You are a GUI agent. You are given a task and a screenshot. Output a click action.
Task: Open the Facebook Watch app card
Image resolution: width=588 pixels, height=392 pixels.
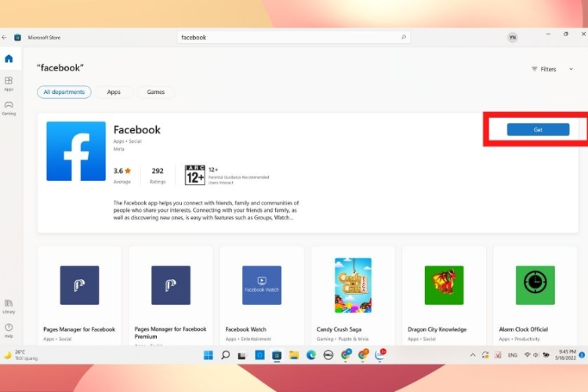(262, 296)
